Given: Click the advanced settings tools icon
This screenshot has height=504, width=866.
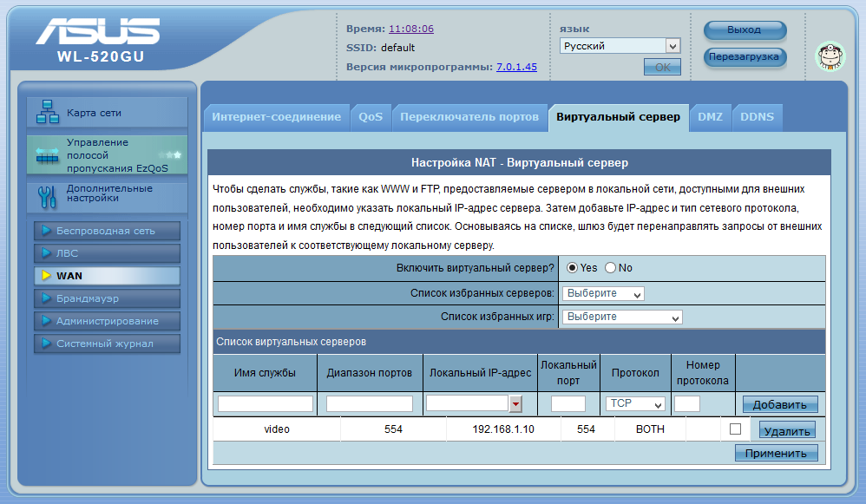Looking at the screenshot, I should [x=47, y=197].
